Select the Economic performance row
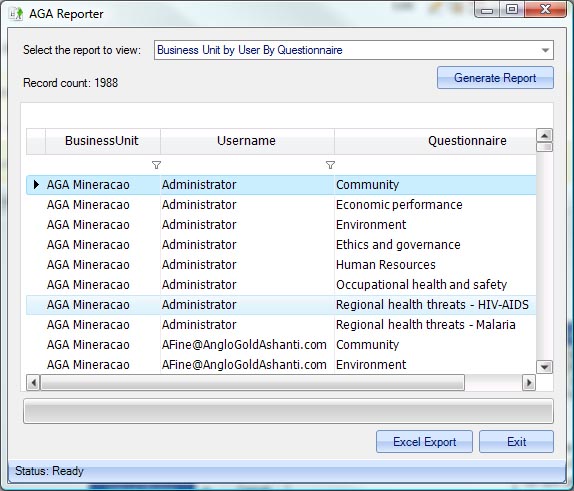Viewport: 574px width, 491px height. [x=281, y=205]
